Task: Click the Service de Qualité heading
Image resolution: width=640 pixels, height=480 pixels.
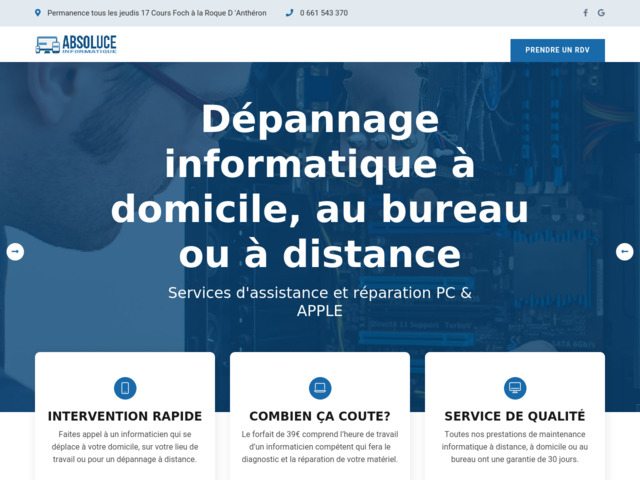Action: pos(515,416)
